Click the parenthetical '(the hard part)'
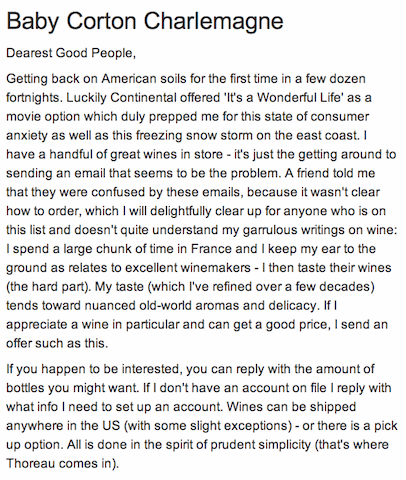Screen dimensions: 406x480 coord(47,287)
